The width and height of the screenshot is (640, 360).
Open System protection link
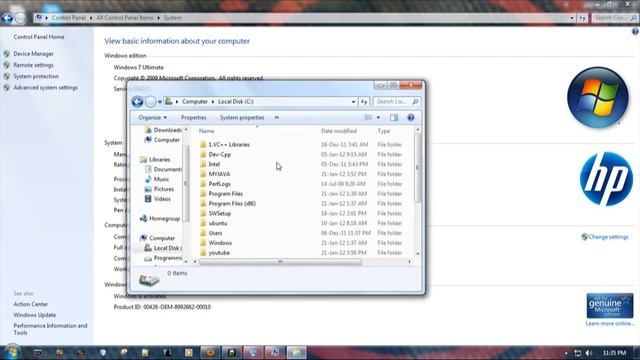36,76
